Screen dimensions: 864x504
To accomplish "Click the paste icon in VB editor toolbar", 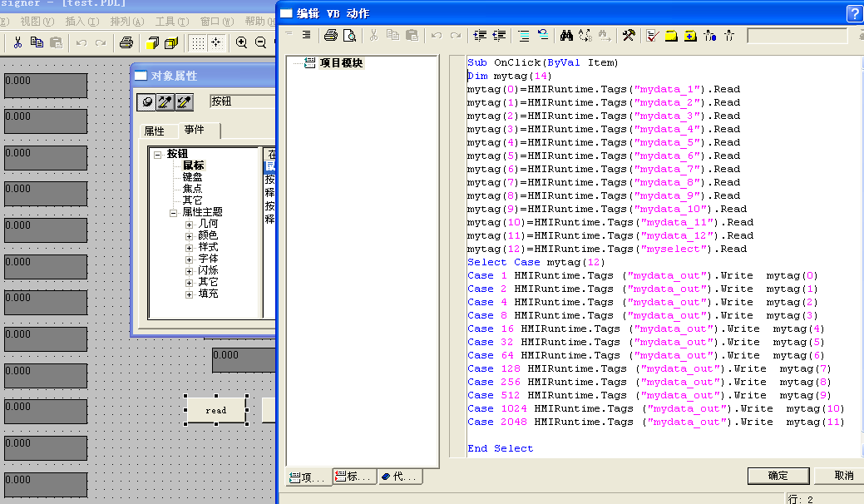I will click(412, 35).
